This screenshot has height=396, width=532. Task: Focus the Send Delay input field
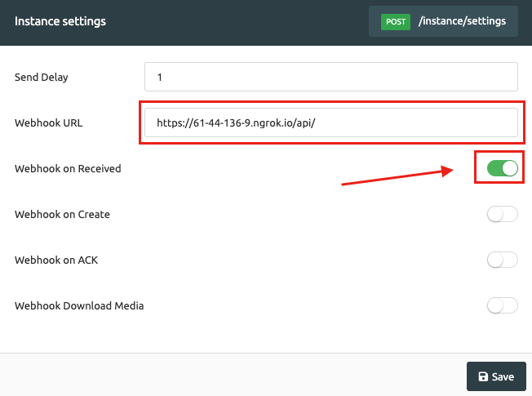(x=331, y=77)
